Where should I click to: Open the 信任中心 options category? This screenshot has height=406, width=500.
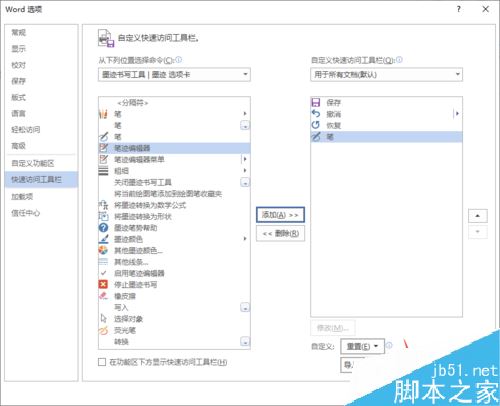tap(41, 213)
